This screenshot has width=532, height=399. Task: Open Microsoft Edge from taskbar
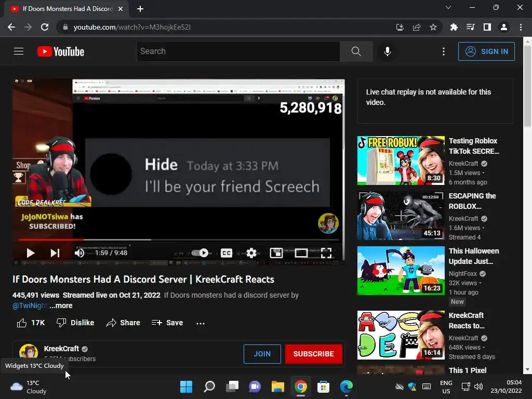(x=347, y=387)
